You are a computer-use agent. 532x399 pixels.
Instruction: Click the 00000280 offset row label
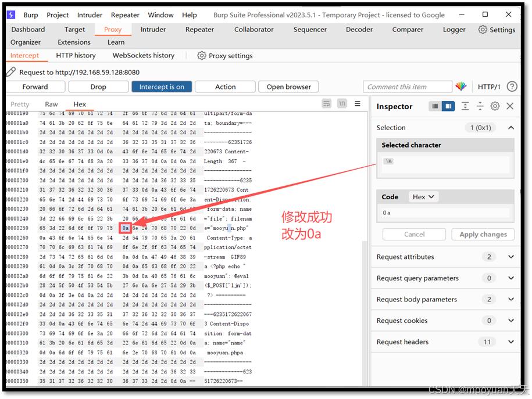(17, 257)
